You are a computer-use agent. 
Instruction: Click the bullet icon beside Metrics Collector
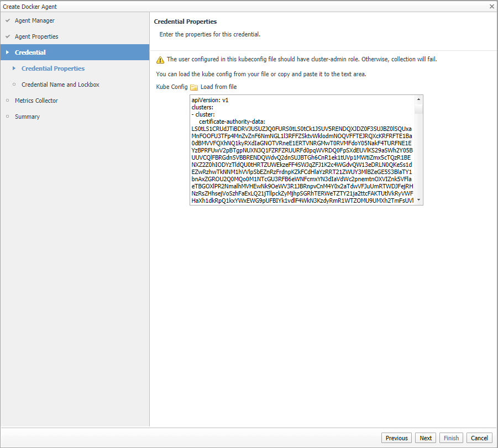tap(8, 101)
